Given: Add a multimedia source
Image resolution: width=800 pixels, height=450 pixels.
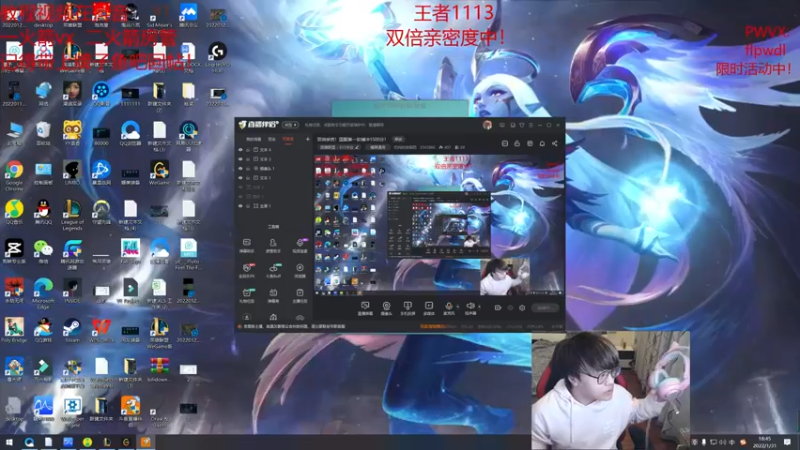Looking at the screenshot, I should (429, 308).
